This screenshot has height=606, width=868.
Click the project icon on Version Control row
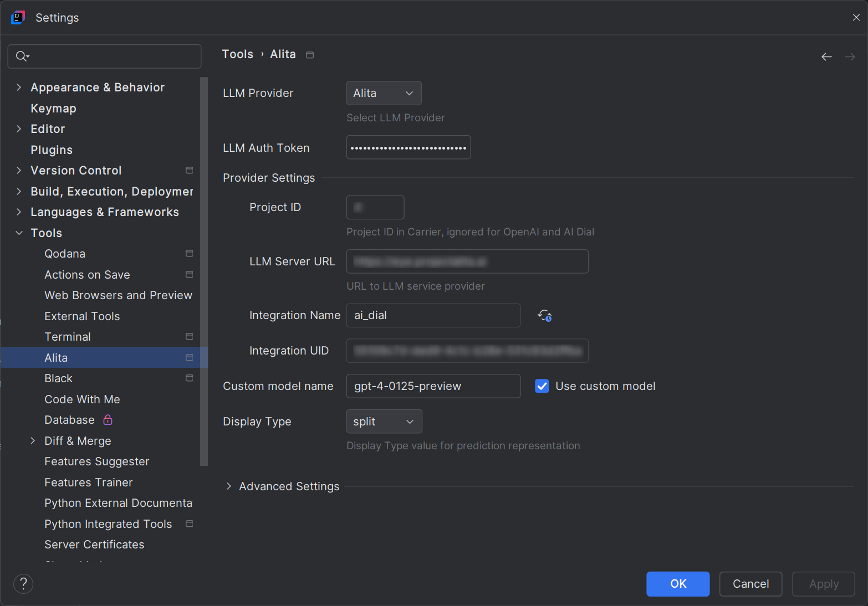coord(189,170)
